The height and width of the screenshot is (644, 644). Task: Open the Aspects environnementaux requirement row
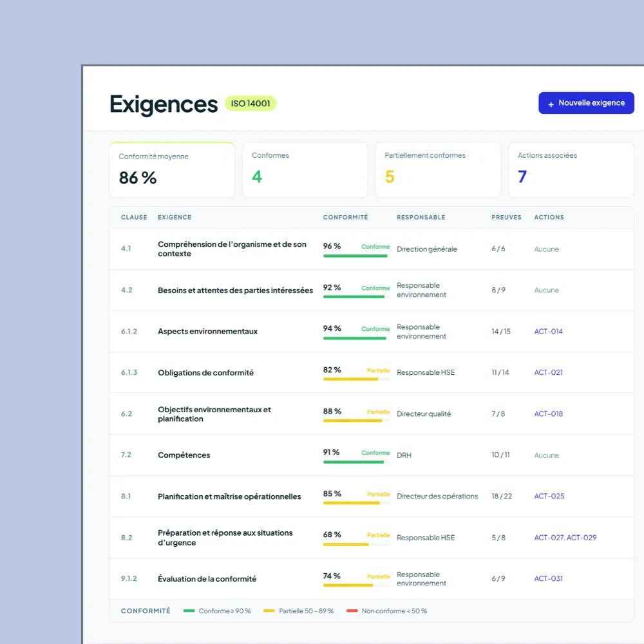pyautogui.click(x=372, y=332)
